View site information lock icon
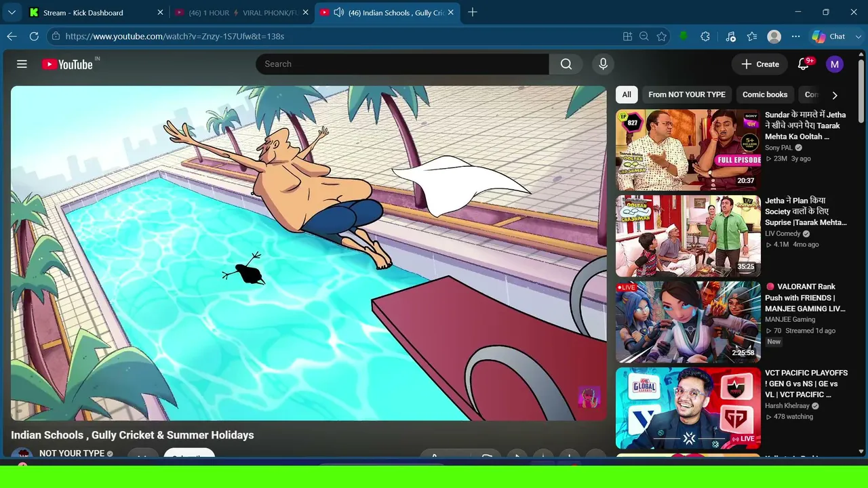 tap(56, 37)
